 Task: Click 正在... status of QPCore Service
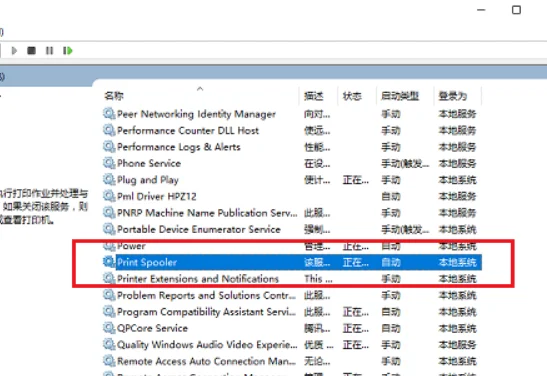[x=355, y=328]
